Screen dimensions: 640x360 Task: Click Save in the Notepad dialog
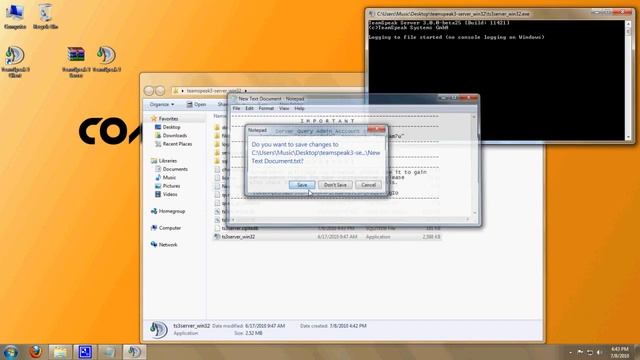tap(302, 185)
